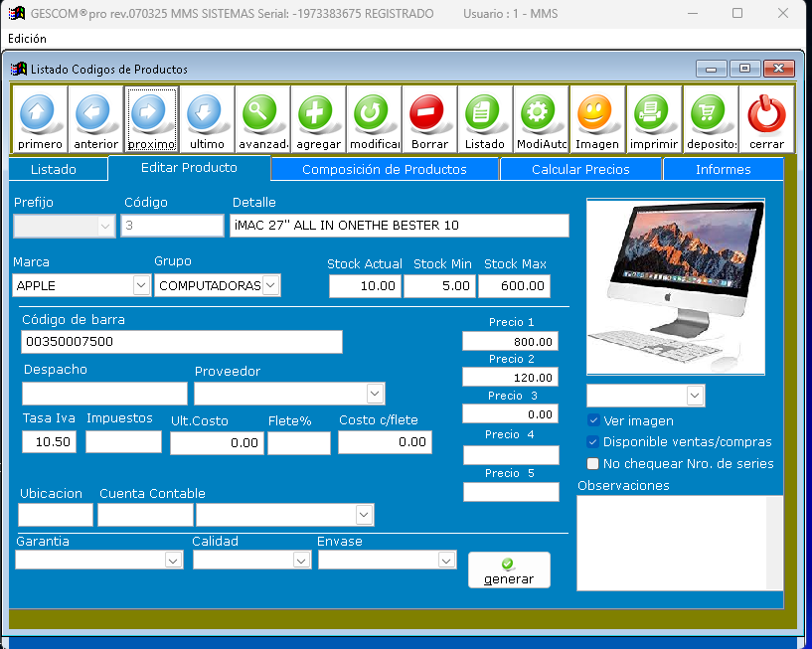The width and height of the screenshot is (812, 649).
Task: Switch to the Listado tab
Action: (58, 169)
